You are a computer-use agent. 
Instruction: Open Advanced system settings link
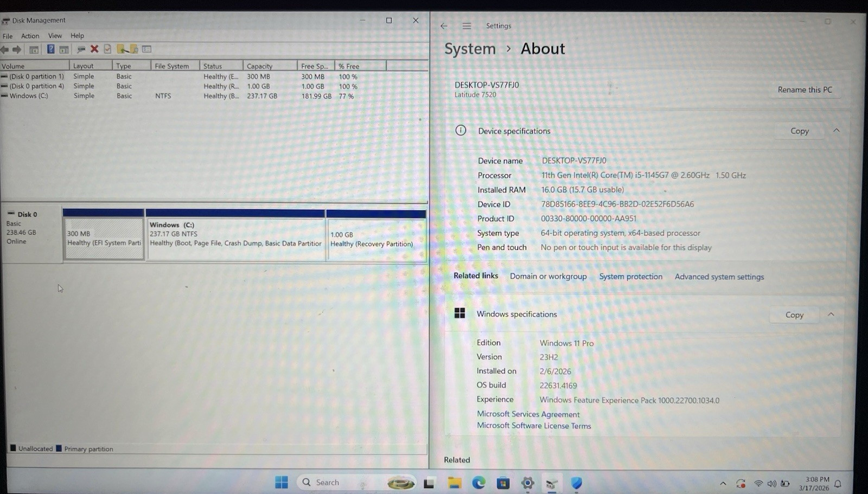[x=719, y=277]
